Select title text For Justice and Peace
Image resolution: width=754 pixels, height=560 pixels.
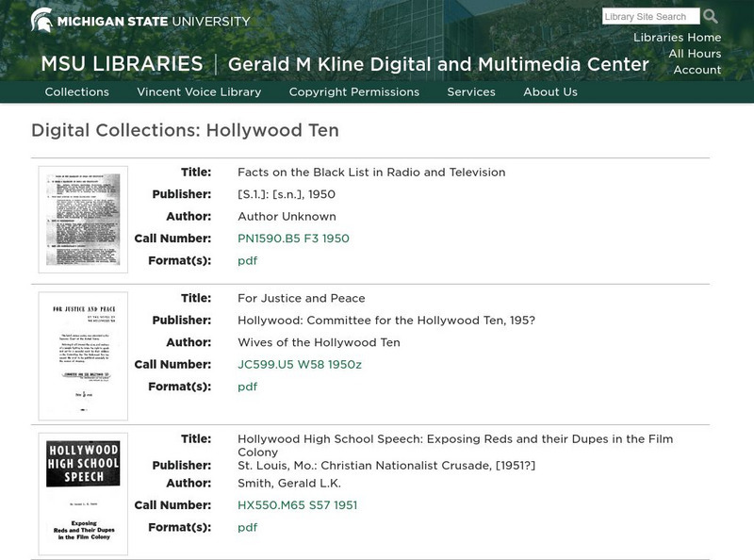(302, 298)
